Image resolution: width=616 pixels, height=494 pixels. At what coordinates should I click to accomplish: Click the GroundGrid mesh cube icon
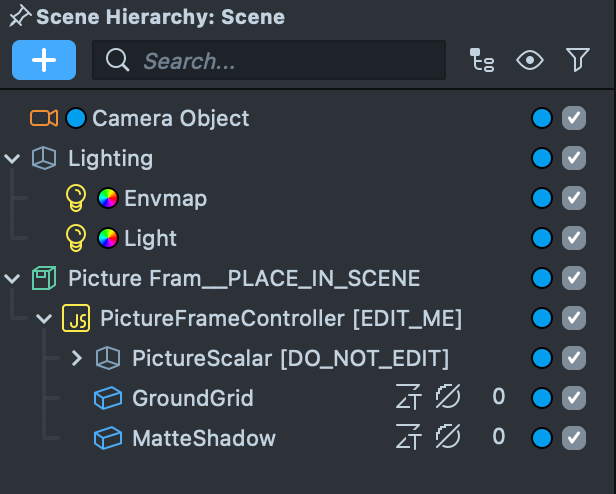click(107, 398)
